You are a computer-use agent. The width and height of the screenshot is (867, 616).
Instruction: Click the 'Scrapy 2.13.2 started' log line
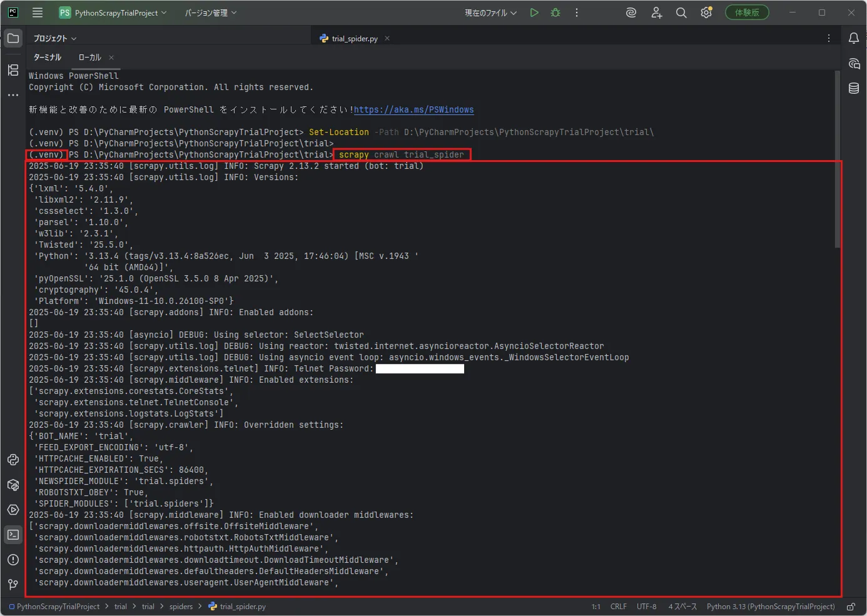pyautogui.click(x=226, y=166)
